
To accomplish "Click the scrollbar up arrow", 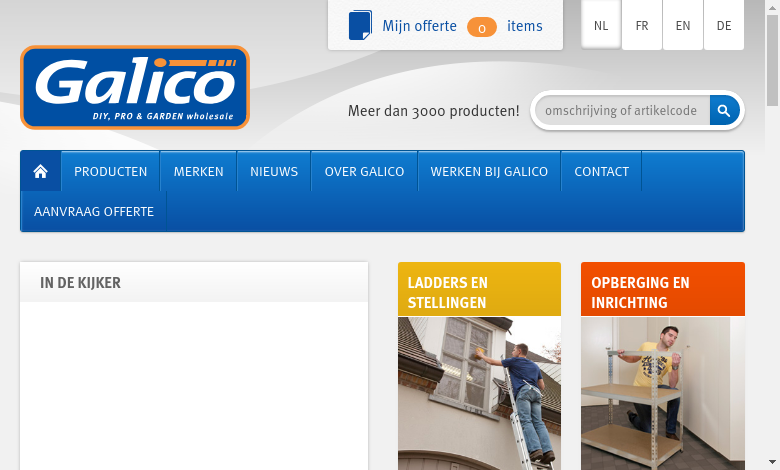I will [x=773, y=7].
